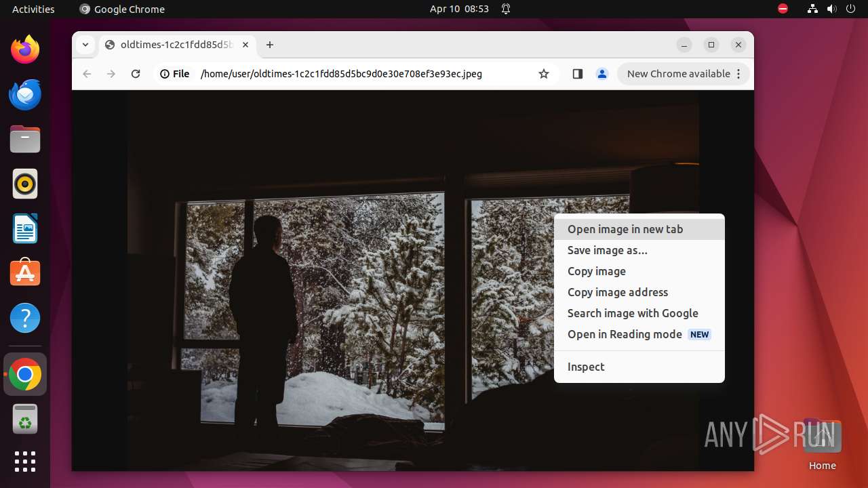The image size is (868, 488).
Task: Open the Help icon in dock
Action: pyautogui.click(x=25, y=318)
